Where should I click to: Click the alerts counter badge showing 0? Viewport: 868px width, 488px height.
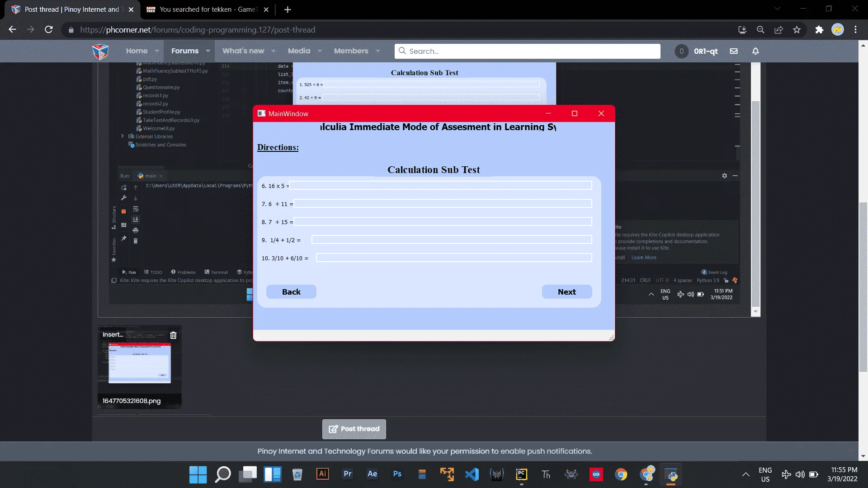coord(682,51)
